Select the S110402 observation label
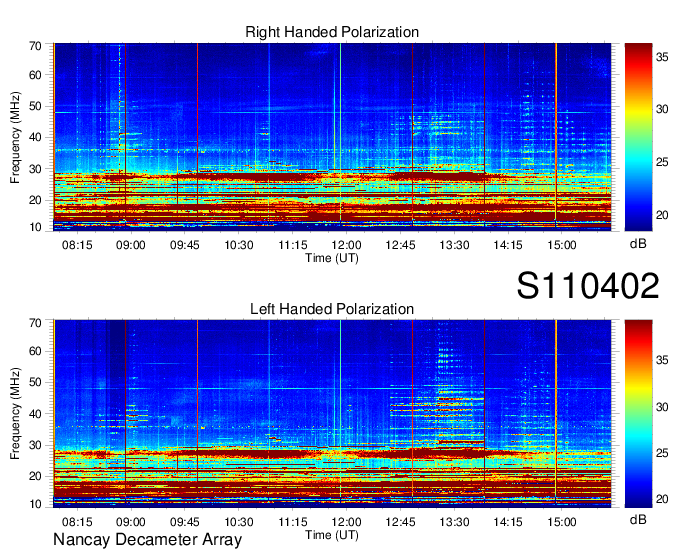Viewport: 680px width, 552px height. click(588, 285)
